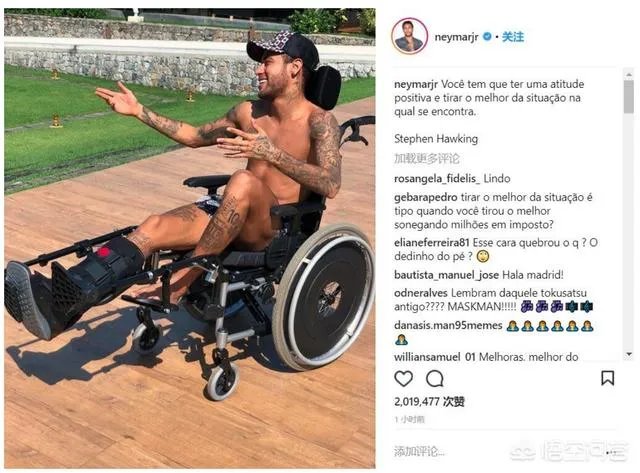Save post with the bookmark icon
The image size is (640, 473).
607,378
